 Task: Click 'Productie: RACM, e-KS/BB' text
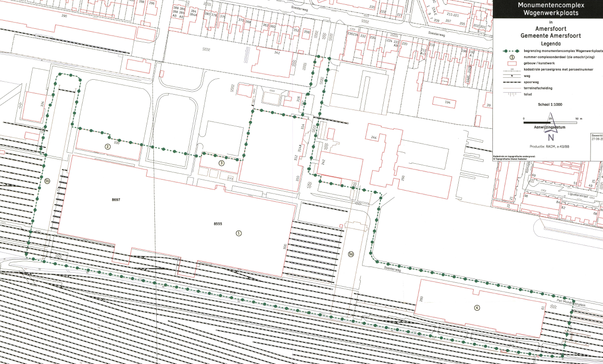550,146
